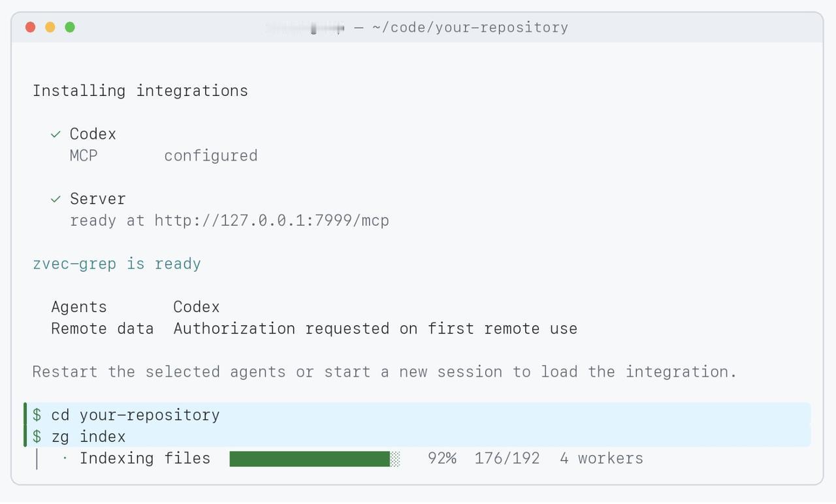836x504 pixels.
Task: Click the restart agents instruction text
Action: tap(385, 371)
